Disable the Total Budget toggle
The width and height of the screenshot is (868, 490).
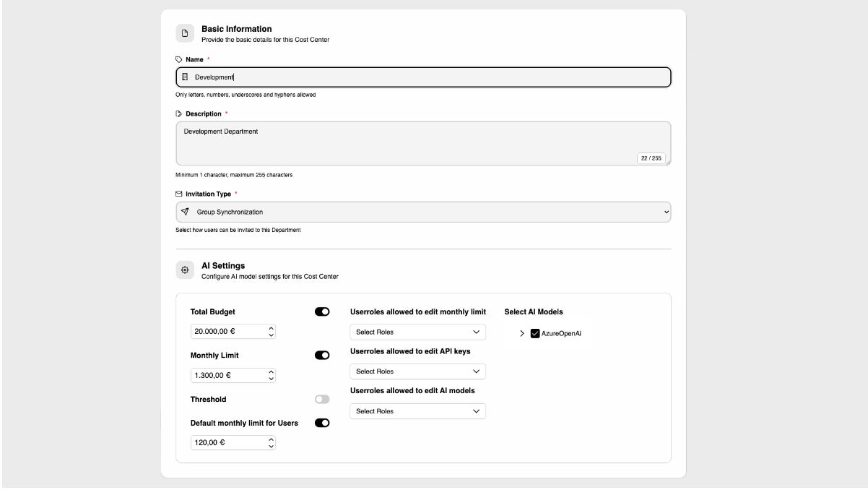(x=322, y=311)
